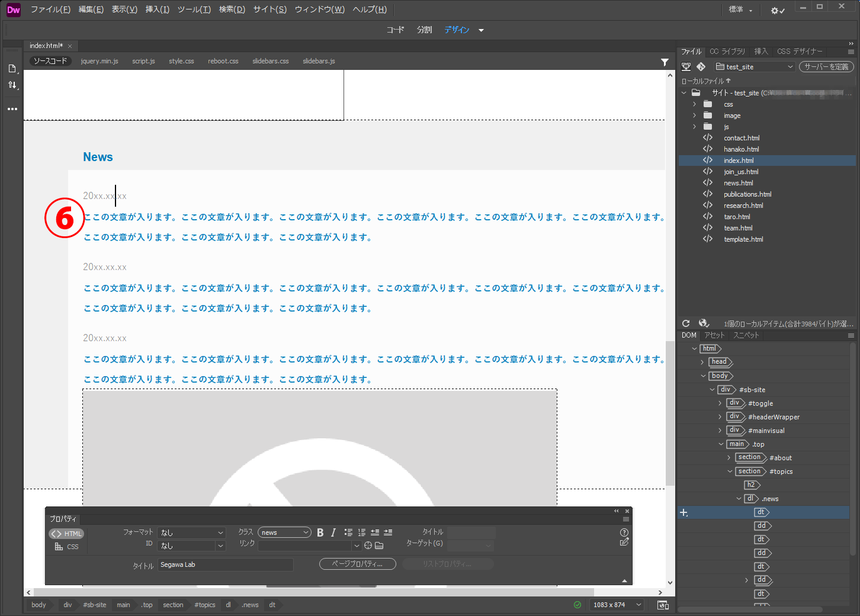Refresh the Files panel list

pos(686,323)
